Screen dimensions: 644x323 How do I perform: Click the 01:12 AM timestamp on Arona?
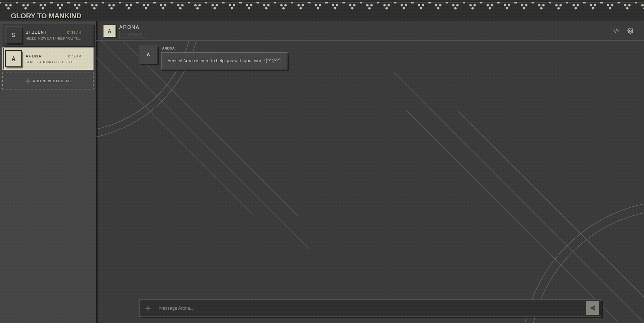[x=75, y=56]
